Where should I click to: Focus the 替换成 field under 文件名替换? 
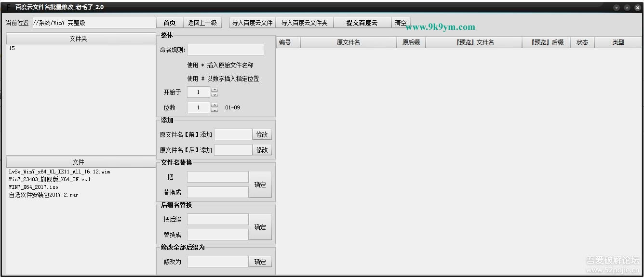pos(218,192)
